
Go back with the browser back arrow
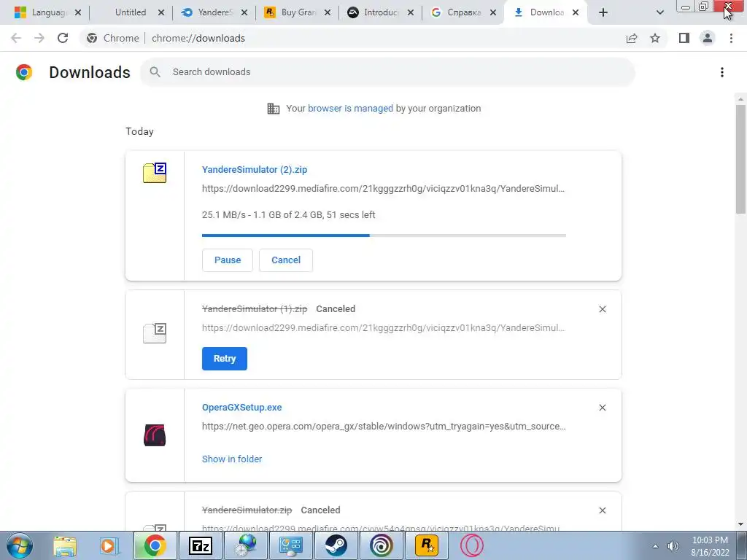pos(16,38)
